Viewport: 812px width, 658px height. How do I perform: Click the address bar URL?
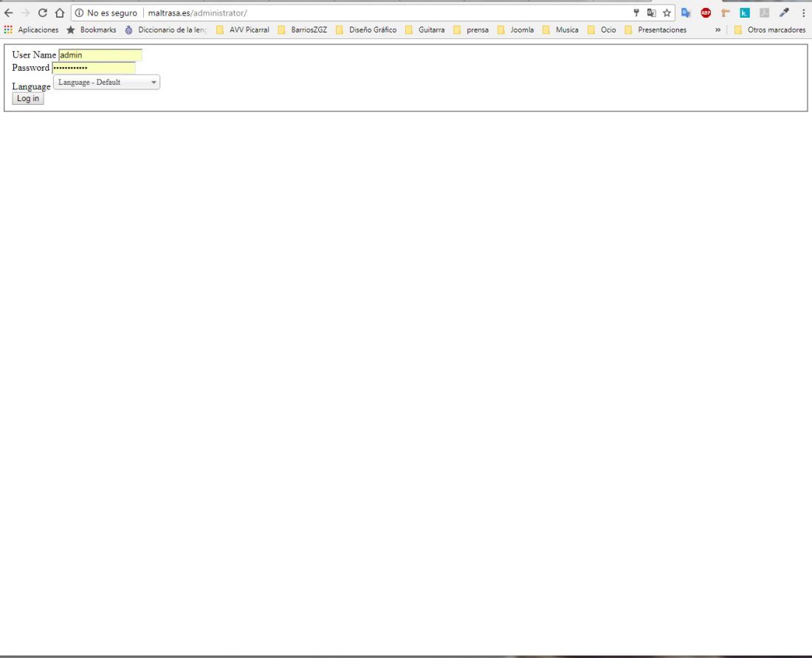pos(197,13)
